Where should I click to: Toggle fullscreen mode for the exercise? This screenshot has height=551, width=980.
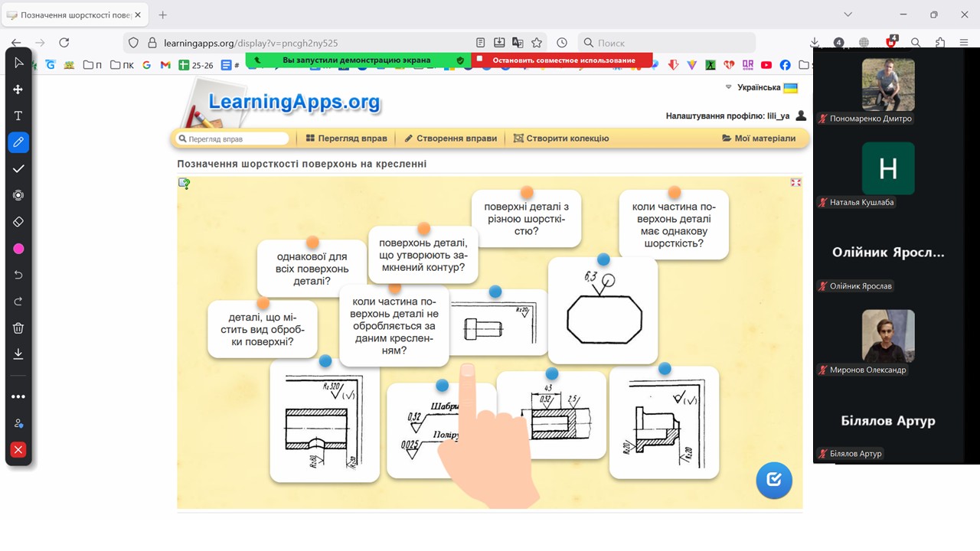coord(795,183)
